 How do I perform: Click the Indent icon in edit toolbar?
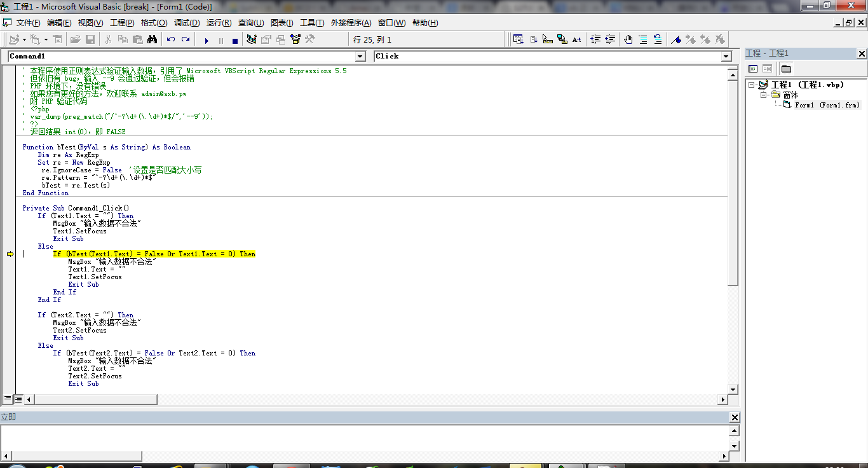[x=595, y=39]
